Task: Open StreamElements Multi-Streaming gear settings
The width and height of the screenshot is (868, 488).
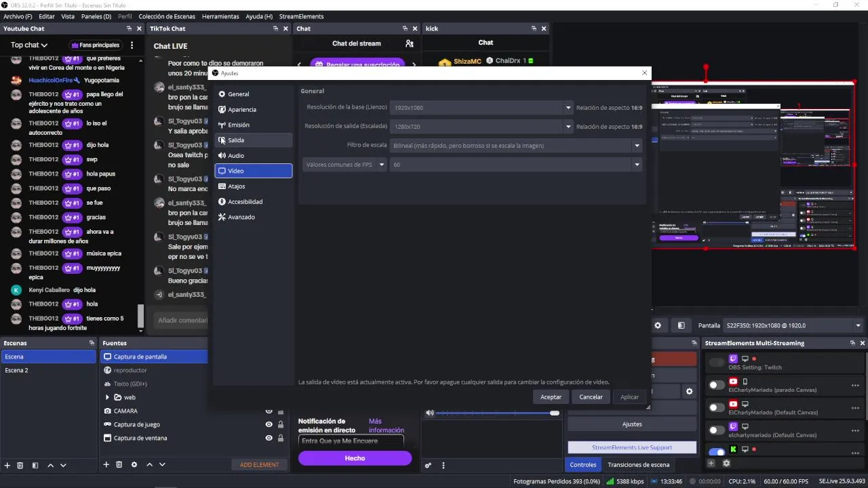Action: pos(726,464)
